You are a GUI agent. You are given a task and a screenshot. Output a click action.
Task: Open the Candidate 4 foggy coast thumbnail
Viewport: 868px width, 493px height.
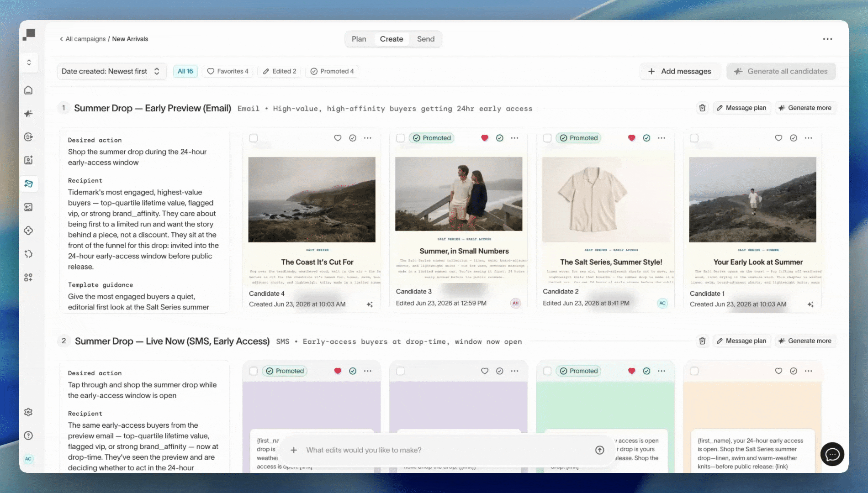click(x=312, y=199)
